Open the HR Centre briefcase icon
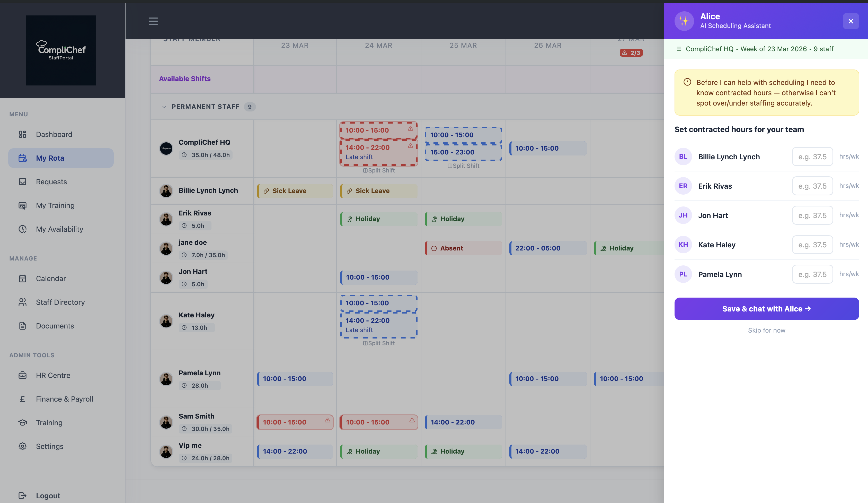The image size is (868, 503). 22,375
